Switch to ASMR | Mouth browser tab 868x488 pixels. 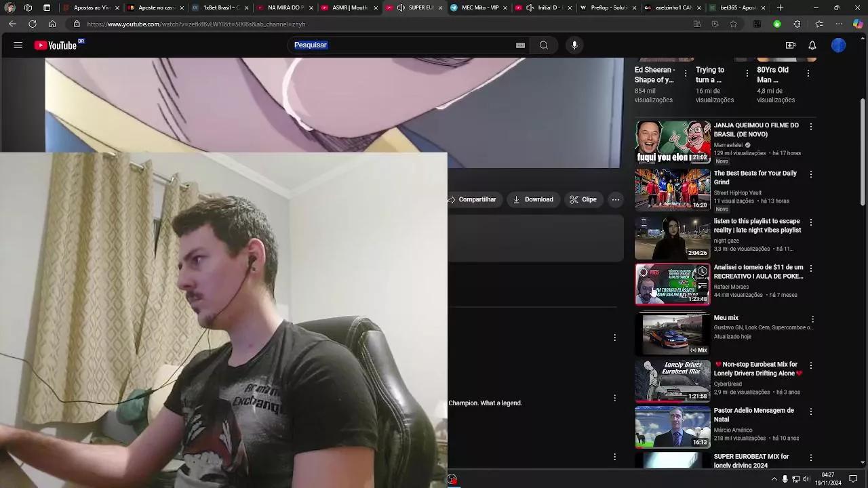click(349, 7)
